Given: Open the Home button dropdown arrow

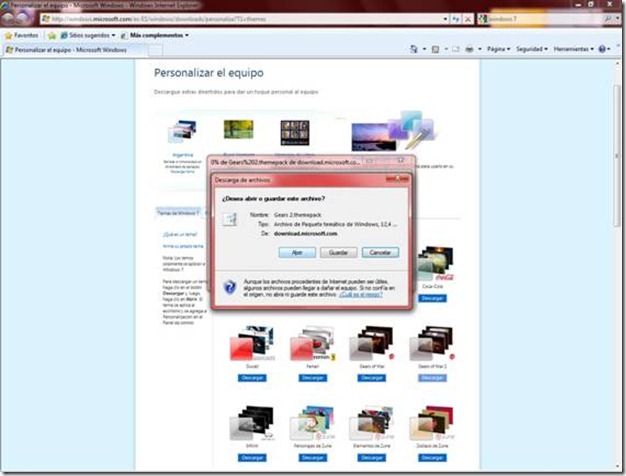Looking at the screenshot, I should [x=424, y=49].
